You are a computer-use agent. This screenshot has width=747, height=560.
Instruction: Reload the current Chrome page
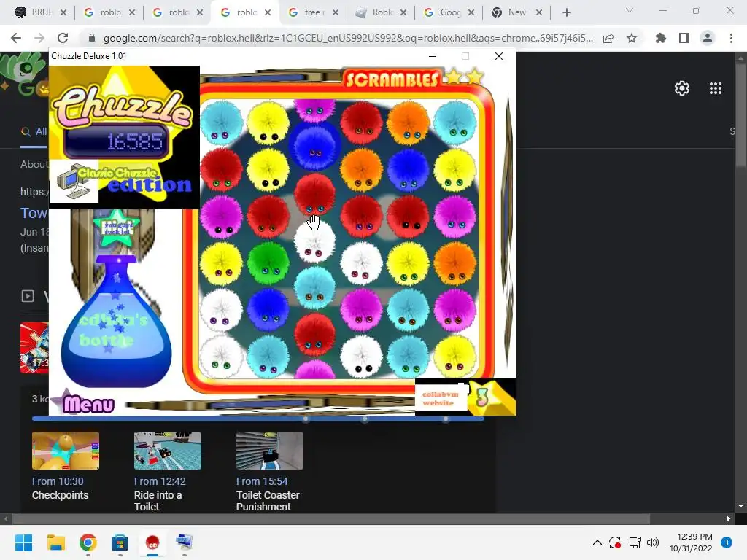63,38
